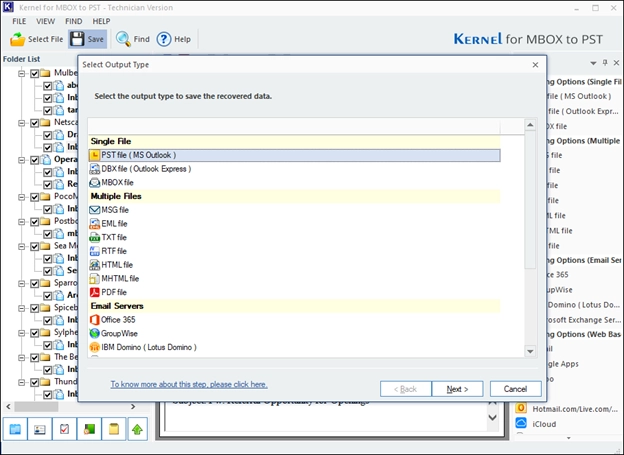Uncheck the Opera folder checkbox
This screenshot has height=455, width=624.
[x=35, y=160]
